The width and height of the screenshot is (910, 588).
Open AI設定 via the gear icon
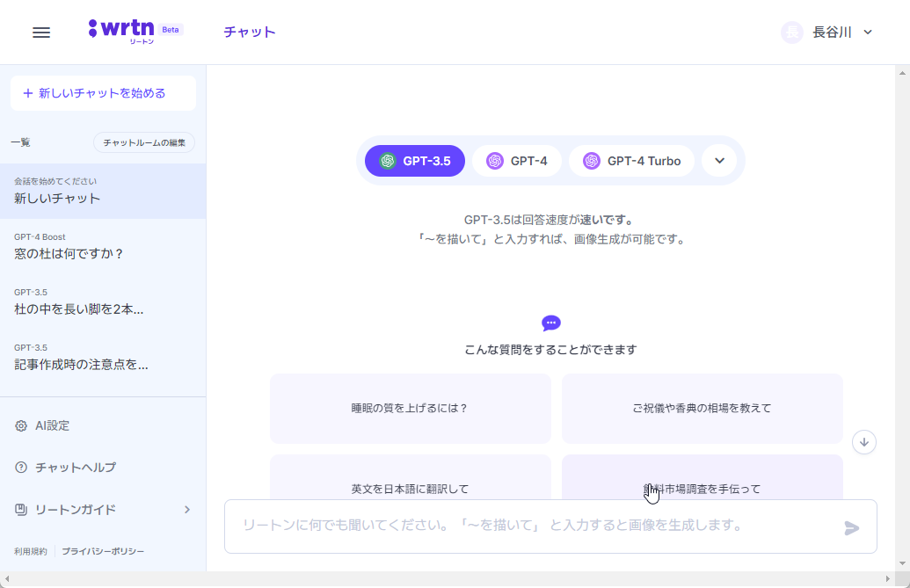(x=19, y=425)
